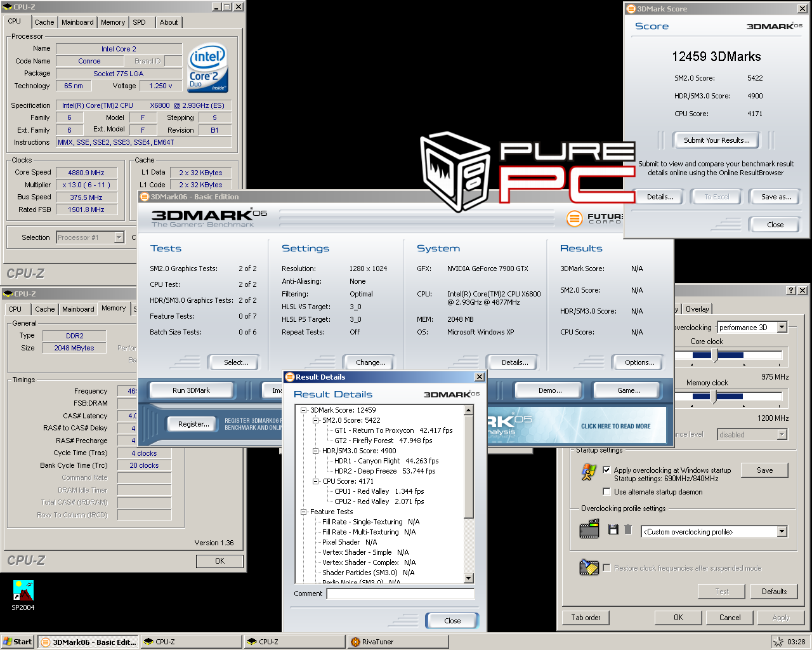Enable Use alternate startup daemon
This screenshot has width=812, height=650.
point(606,492)
